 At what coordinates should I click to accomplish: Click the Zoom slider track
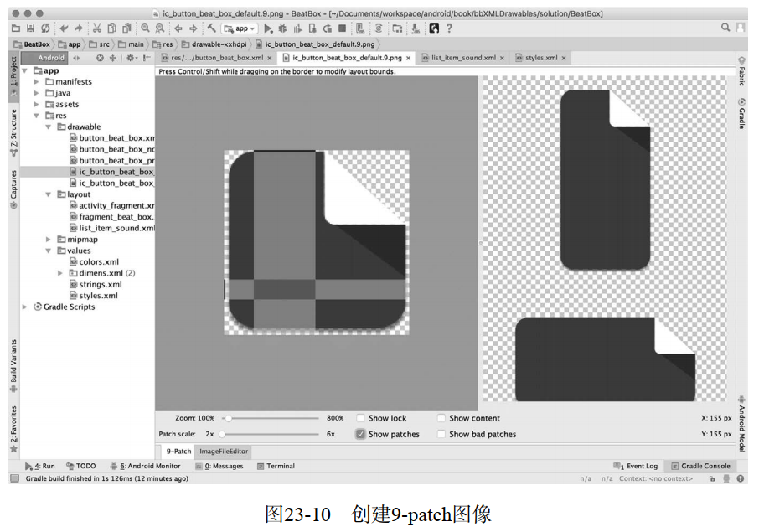tap(272, 418)
